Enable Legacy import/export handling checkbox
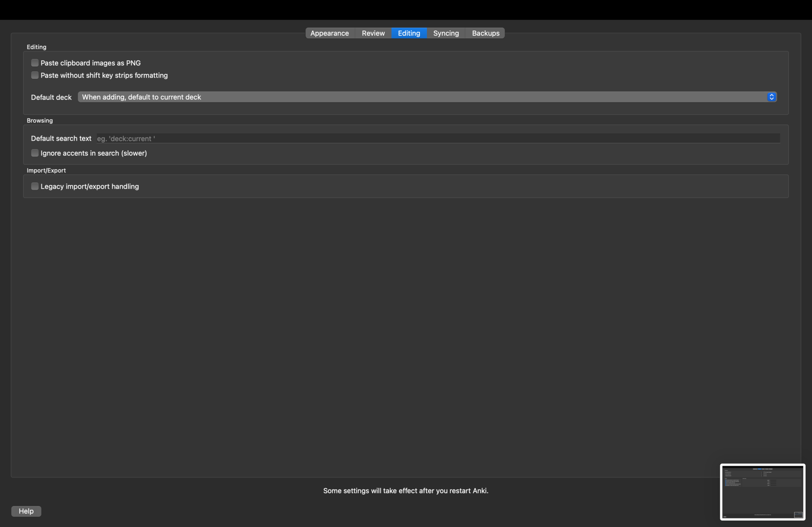 click(x=35, y=186)
